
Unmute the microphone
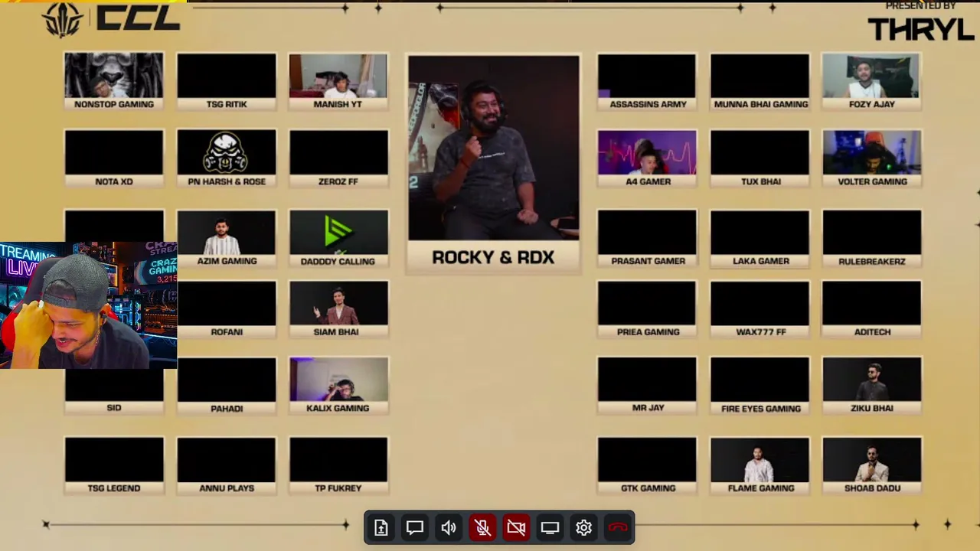[482, 527]
